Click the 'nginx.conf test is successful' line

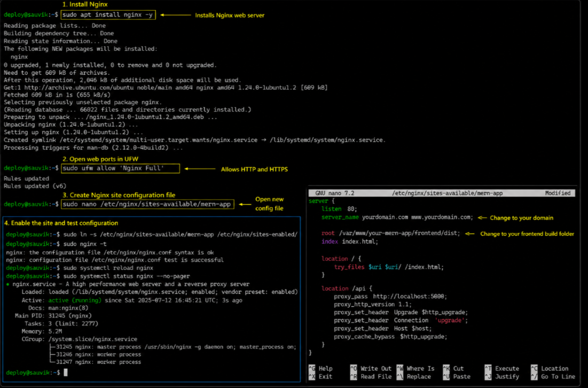pyautogui.click(x=115, y=260)
